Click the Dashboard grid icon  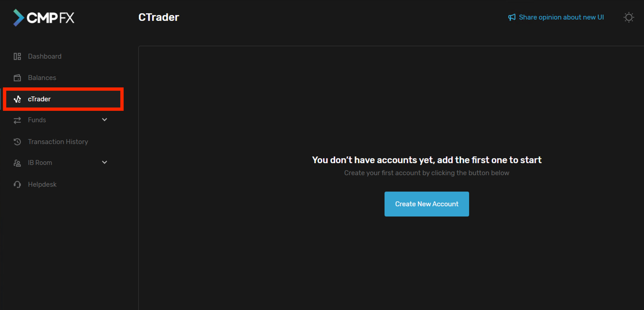[x=17, y=56]
